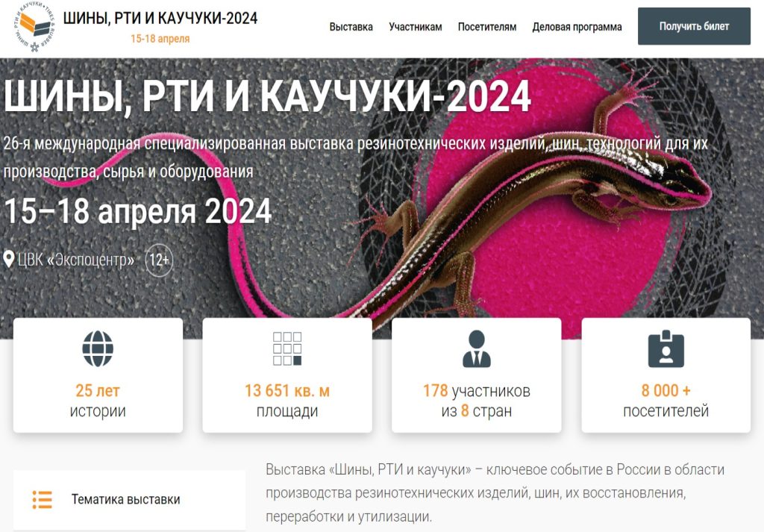Click the 25 лет истории statistics card
This screenshot has height=532, width=764.
click(x=98, y=375)
